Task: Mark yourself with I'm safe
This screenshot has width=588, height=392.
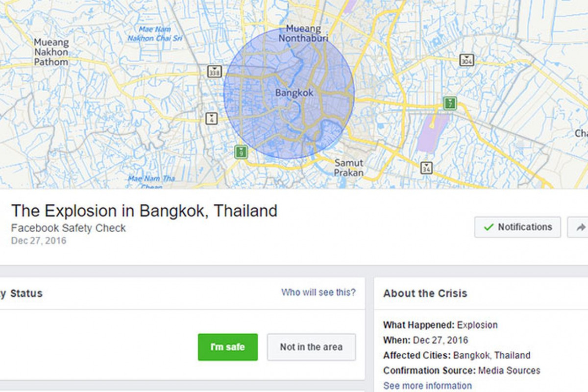Action: 228,347
